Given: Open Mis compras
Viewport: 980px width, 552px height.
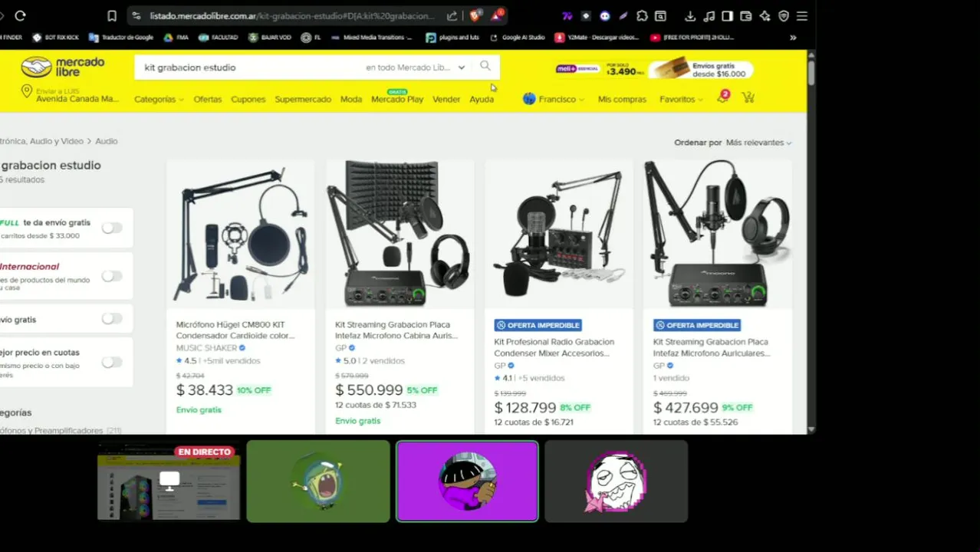Looking at the screenshot, I should click(x=622, y=99).
